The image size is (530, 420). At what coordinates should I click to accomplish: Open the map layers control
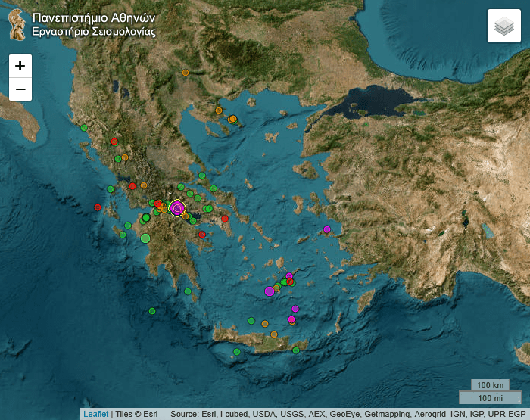click(503, 26)
